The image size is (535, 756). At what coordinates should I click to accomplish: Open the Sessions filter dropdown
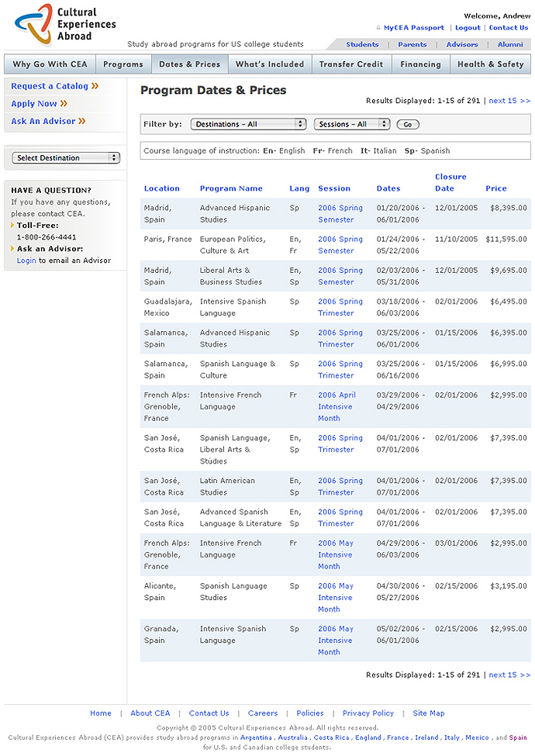(x=352, y=124)
